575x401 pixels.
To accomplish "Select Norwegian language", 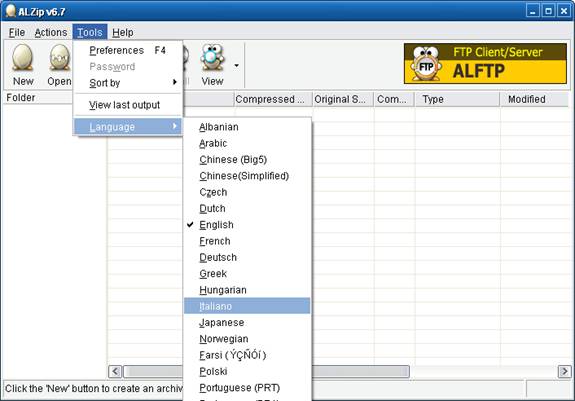I will point(247,339).
